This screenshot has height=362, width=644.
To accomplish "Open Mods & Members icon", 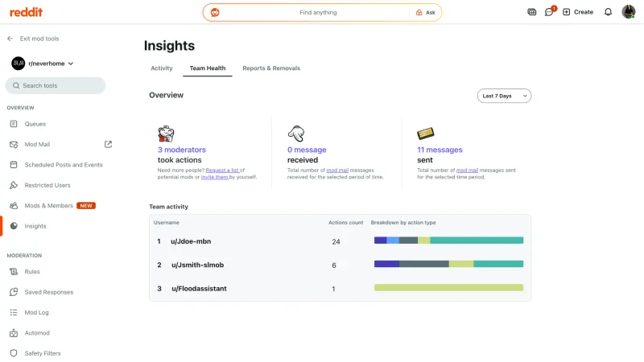I will coord(14,206).
